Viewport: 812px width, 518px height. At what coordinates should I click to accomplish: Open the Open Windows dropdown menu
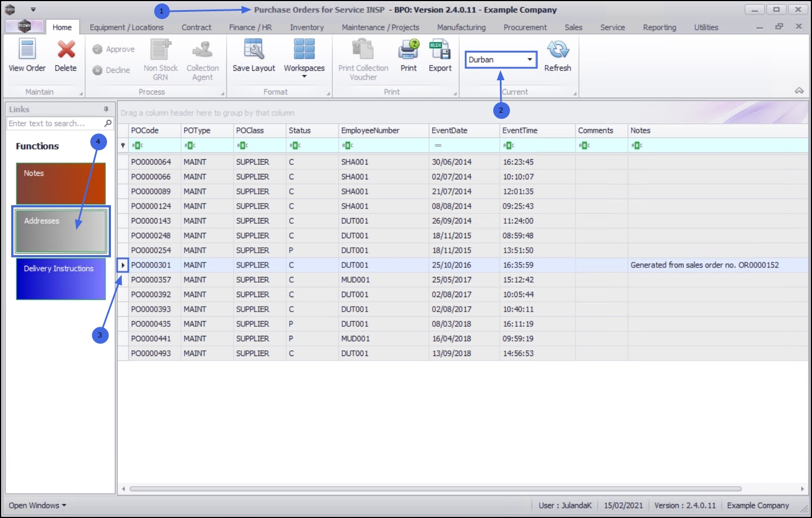(37, 505)
